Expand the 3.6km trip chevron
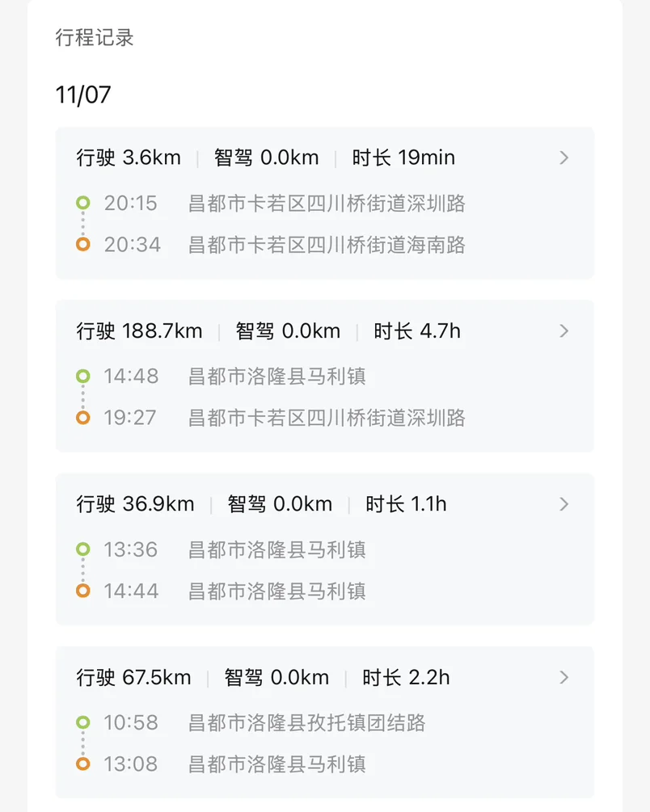The height and width of the screenshot is (812, 650). (x=564, y=158)
